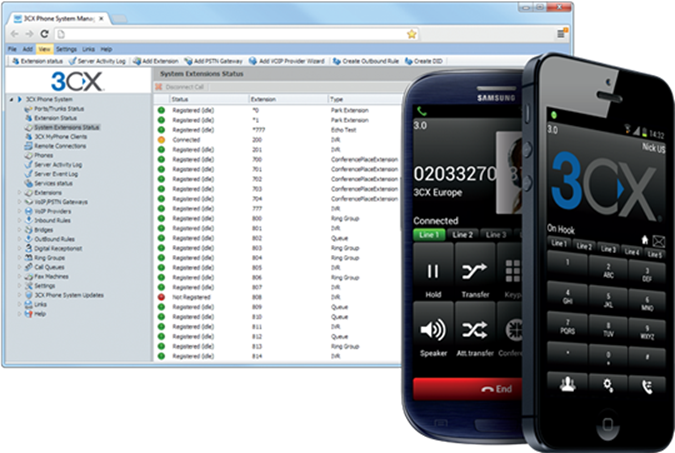Viewport: 675px width, 453px height.
Task: Open the Settings menu in the menu bar
Action: (x=66, y=49)
